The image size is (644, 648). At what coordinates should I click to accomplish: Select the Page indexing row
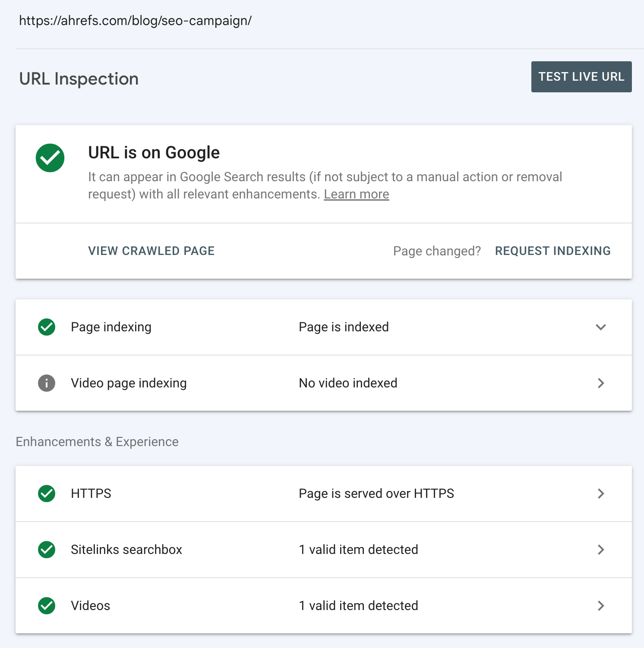click(x=111, y=327)
